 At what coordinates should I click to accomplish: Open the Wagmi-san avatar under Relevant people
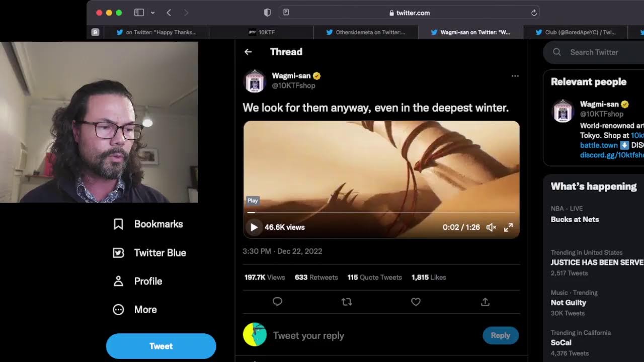[562, 111]
